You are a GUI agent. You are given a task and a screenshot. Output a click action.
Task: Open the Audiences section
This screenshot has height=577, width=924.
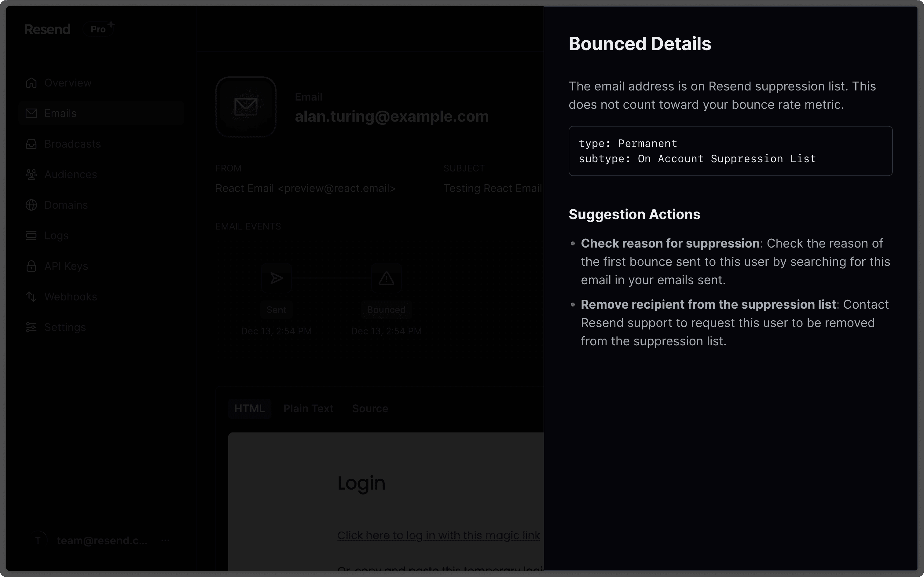click(71, 175)
